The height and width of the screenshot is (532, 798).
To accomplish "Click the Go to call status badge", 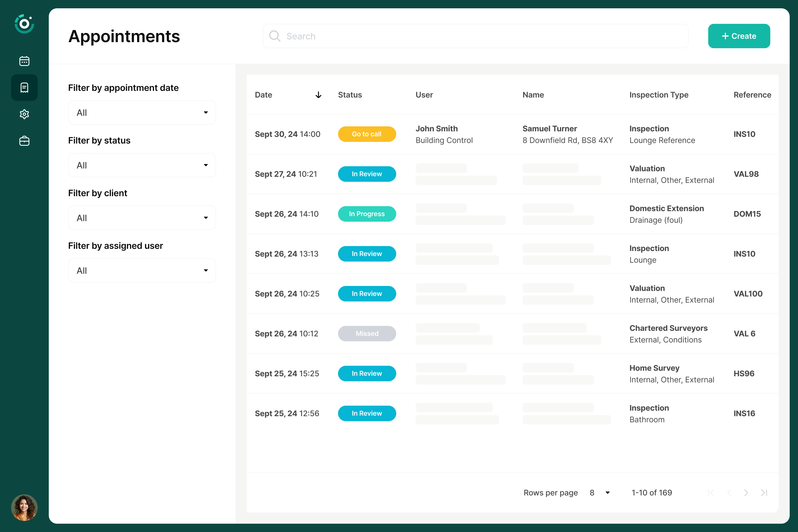I will click(x=367, y=134).
